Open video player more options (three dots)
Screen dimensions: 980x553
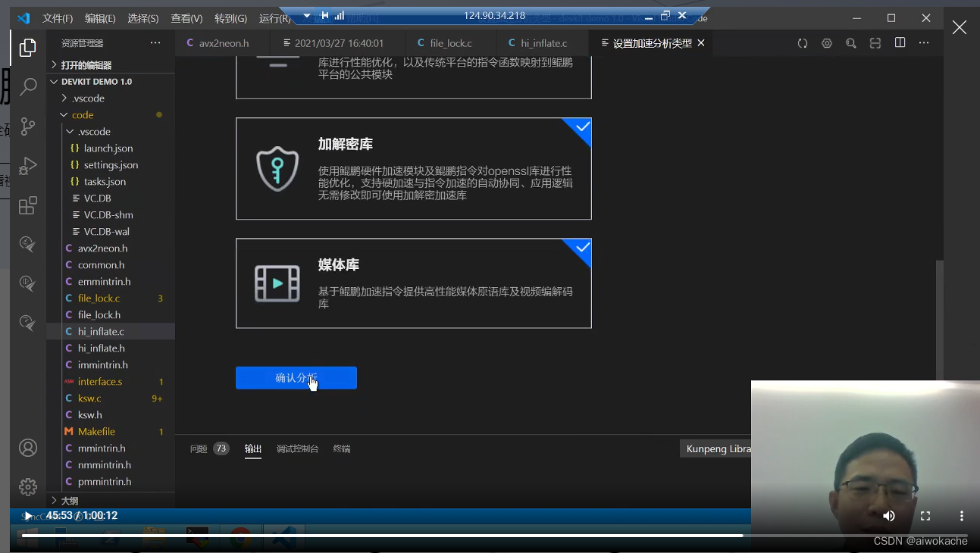[x=962, y=516]
